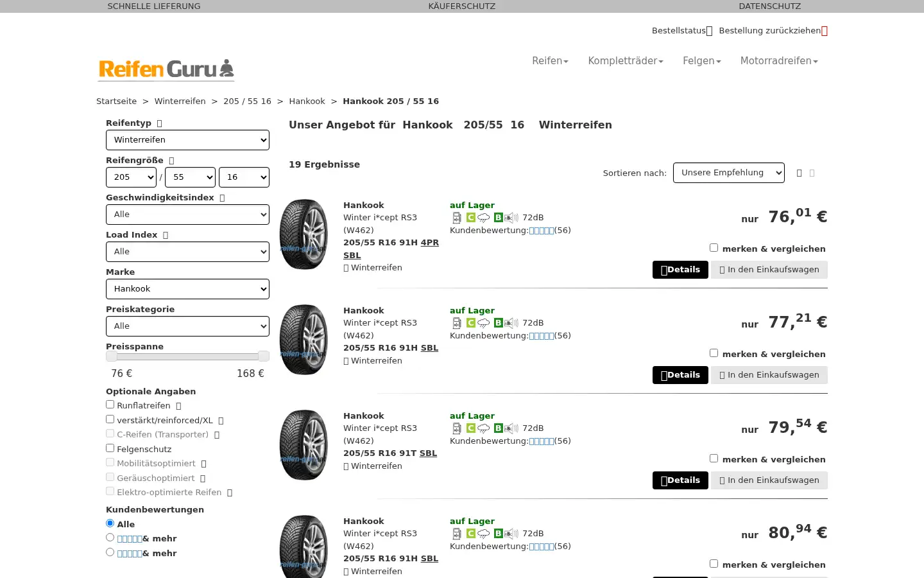The height and width of the screenshot is (578, 924).
Task: Open the 'Sortieren nach' dropdown
Action: pyautogui.click(x=729, y=173)
